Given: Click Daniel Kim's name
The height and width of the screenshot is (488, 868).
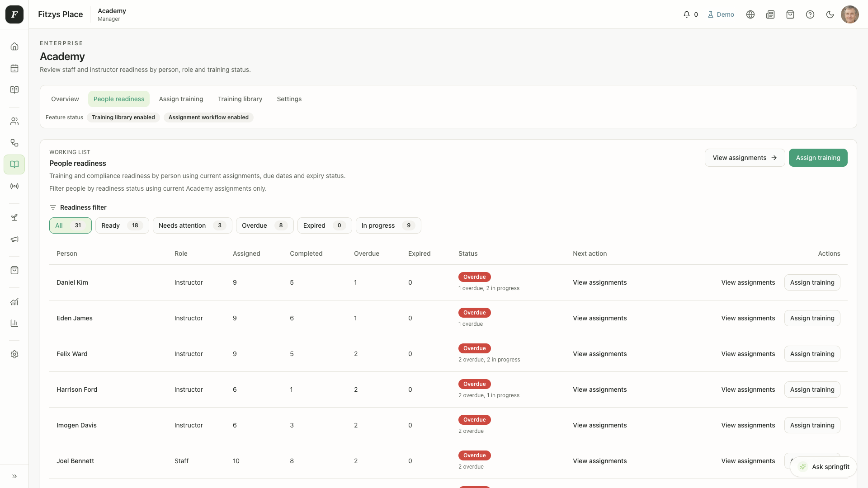Looking at the screenshot, I should tap(72, 282).
